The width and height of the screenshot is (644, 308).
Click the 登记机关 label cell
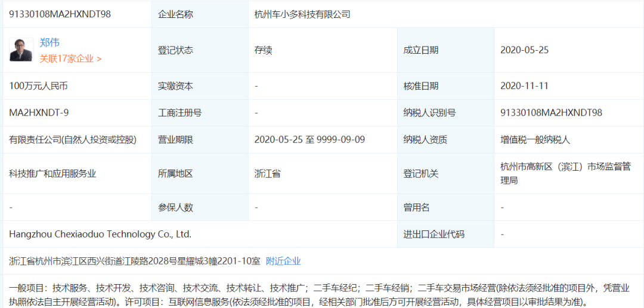point(445,174)
